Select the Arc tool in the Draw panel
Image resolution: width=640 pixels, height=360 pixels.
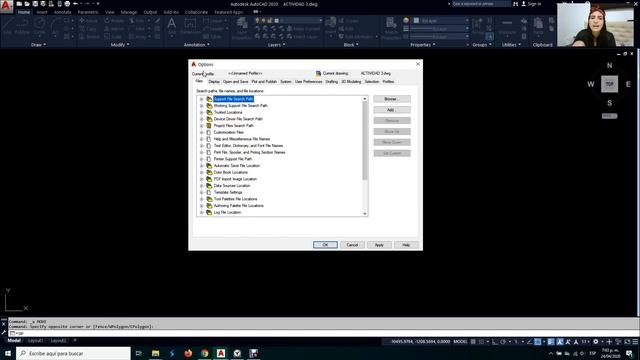(56, 26)
